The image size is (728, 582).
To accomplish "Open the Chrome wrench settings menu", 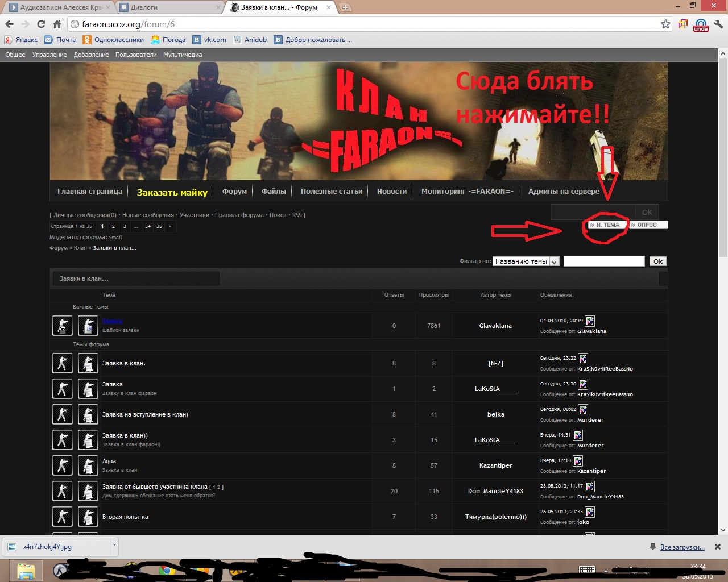I will point(718,24).
